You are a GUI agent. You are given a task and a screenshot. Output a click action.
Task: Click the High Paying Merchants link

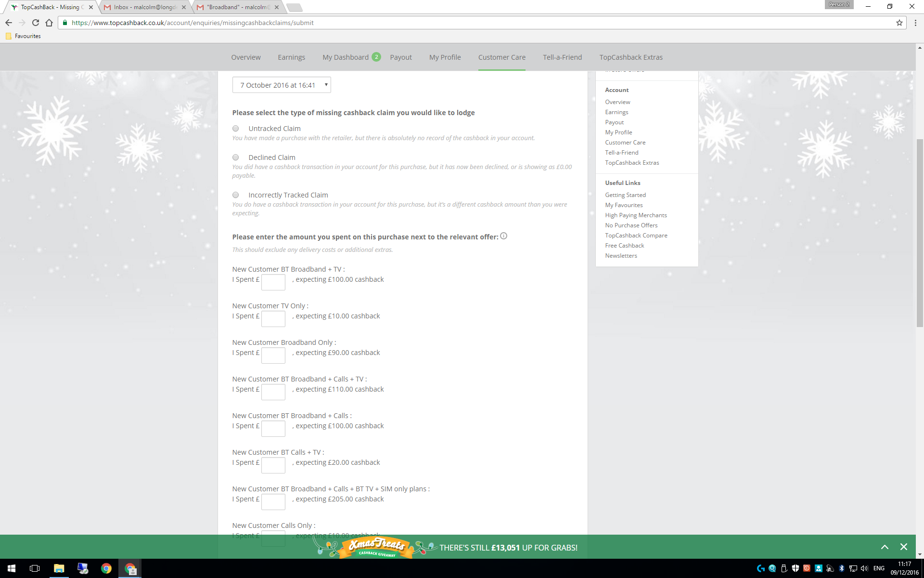click(635, 214)
